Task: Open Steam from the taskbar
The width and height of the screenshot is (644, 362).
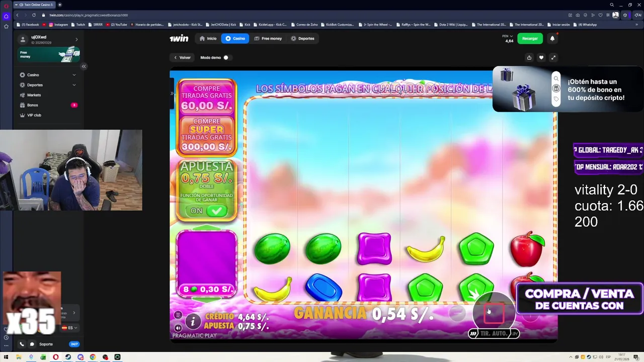Action: 68,357
